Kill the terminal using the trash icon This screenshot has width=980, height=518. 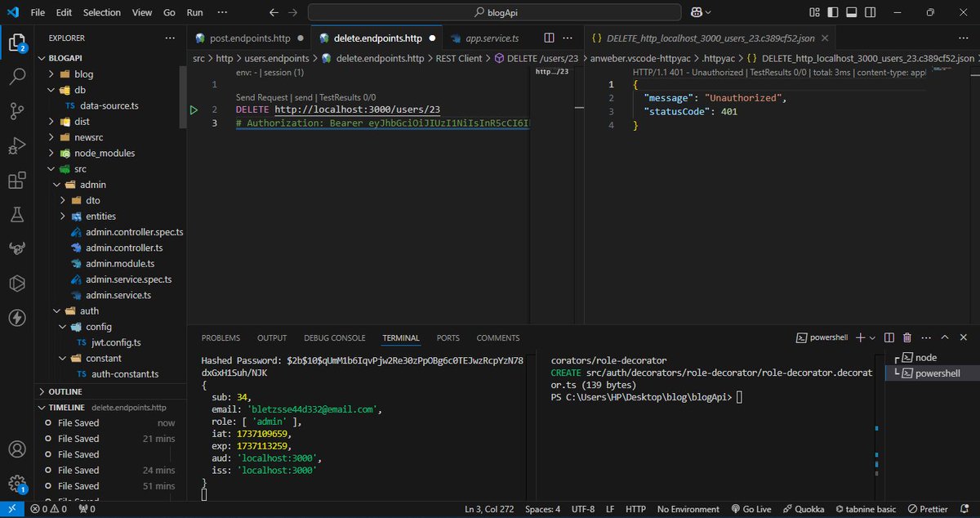[x=908, y=337]
